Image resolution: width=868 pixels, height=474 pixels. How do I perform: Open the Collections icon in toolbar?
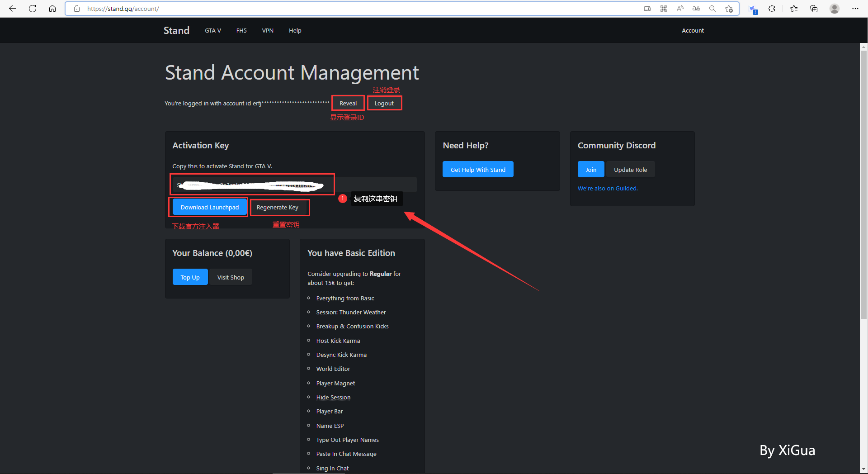point(814,9)
